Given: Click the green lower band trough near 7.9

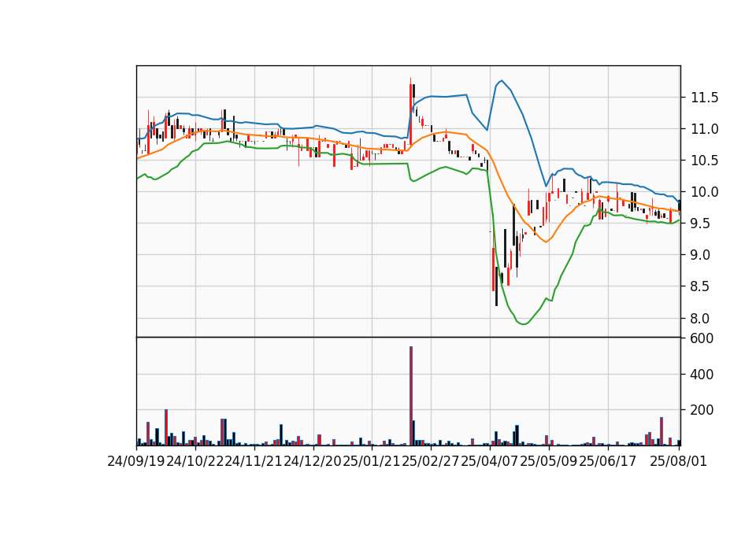Looking at the screenshot, I should 524,323.
